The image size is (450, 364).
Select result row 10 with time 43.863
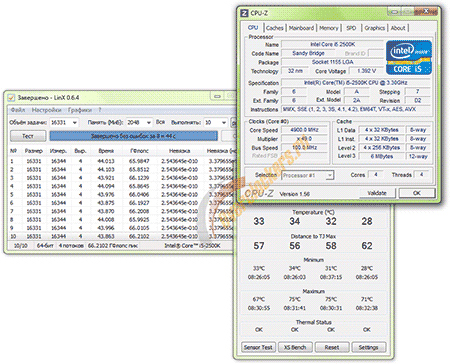coord(122,236)
